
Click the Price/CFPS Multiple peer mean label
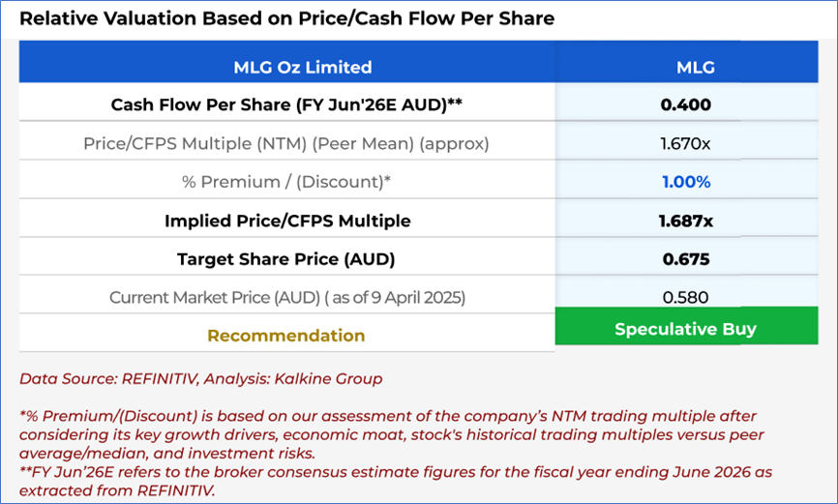point(285,143)
